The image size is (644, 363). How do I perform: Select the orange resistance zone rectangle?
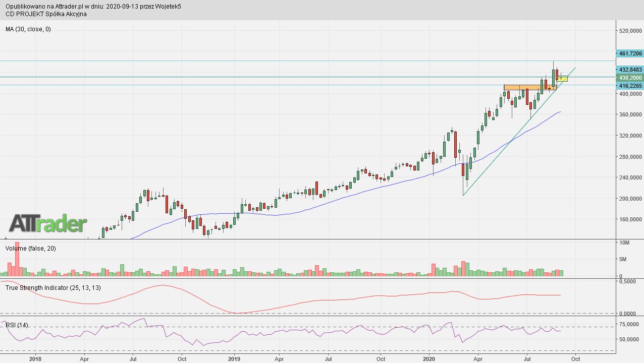coord(530,87)
